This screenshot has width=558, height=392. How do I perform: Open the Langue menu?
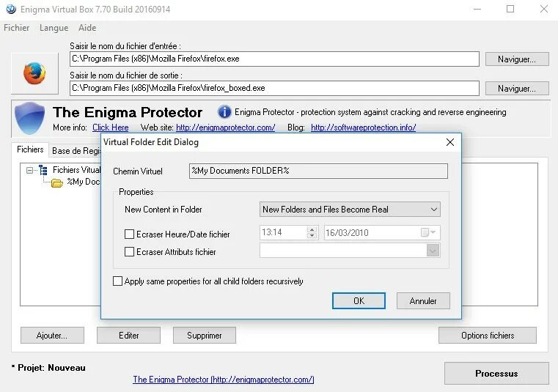54,28
